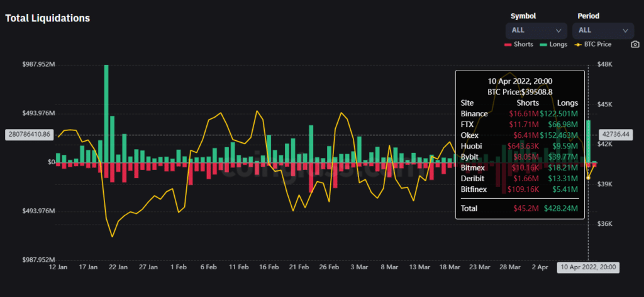Click the Bybit row in tooltip

tap(519, 157)
